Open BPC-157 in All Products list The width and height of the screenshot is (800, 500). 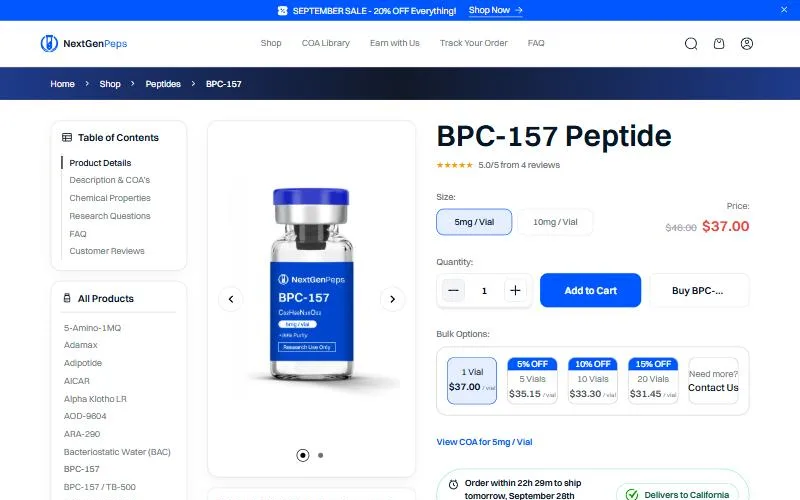pyautogui.click(x=81, y=469)
